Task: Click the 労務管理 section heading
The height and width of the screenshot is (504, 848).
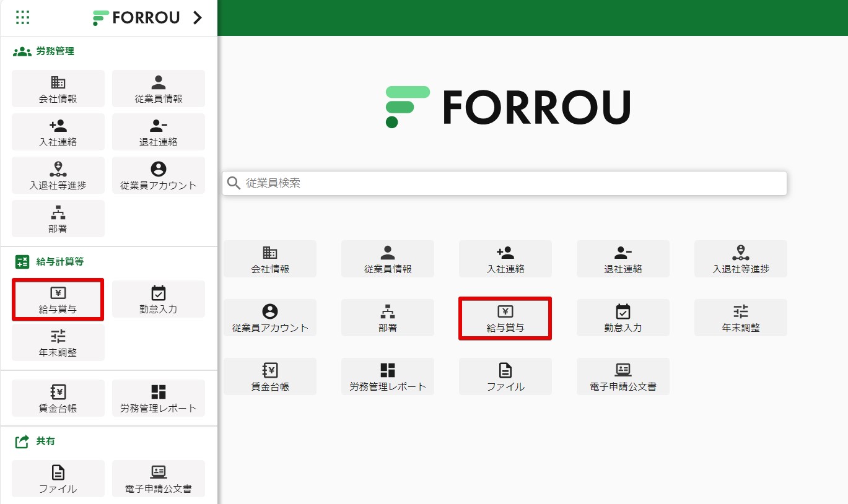Action: click(x=44, y=51)
